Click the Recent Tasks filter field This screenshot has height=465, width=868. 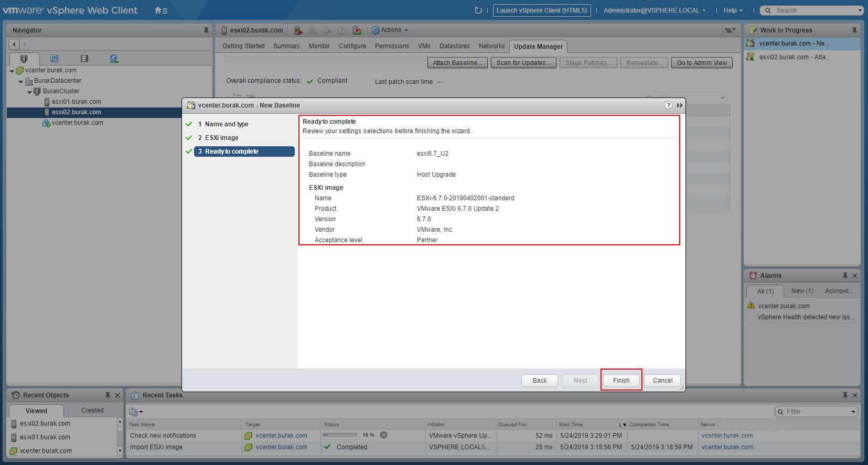(x=816, y=412)
